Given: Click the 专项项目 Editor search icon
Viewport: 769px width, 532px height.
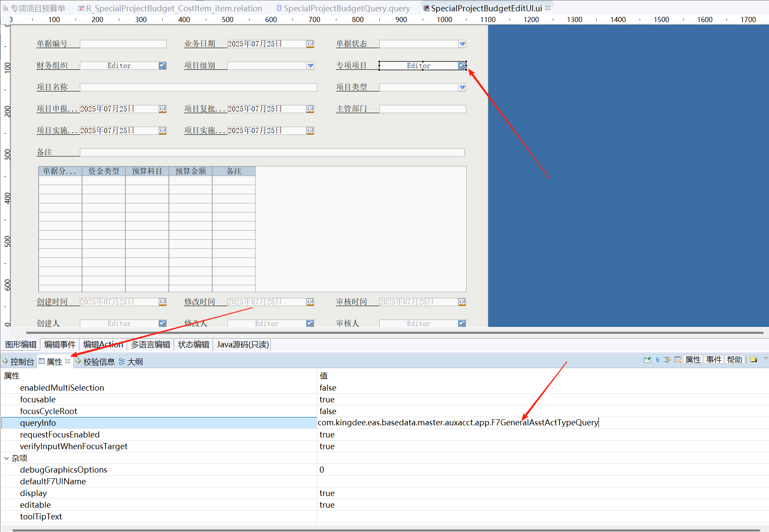Looking at the screenshot, I should point(462,65).
